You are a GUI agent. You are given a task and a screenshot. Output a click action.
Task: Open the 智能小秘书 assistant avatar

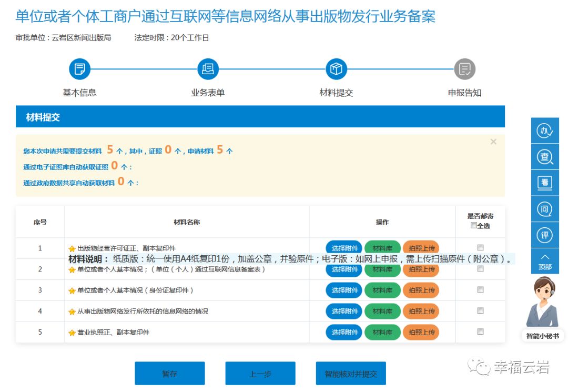542,305
